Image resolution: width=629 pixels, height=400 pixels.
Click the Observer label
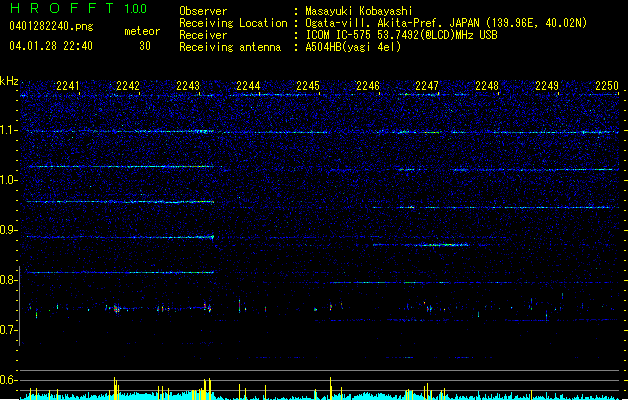click(203, 11)
